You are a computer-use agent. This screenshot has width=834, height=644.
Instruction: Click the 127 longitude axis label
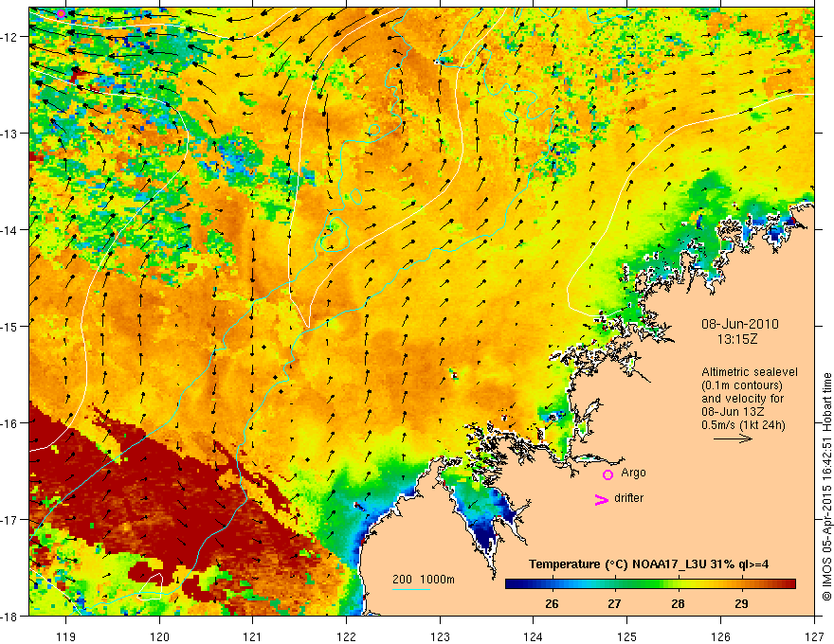(x=814, y=636)
